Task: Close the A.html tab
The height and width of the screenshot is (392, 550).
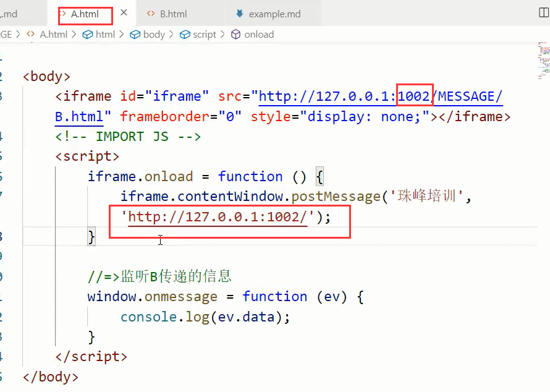Action: 124,12
